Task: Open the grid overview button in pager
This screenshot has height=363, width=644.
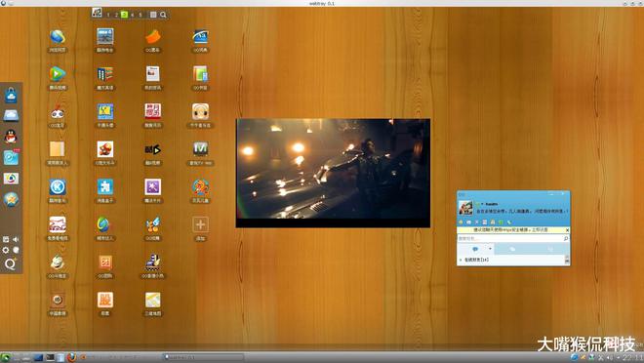Action: pos(153,15)
